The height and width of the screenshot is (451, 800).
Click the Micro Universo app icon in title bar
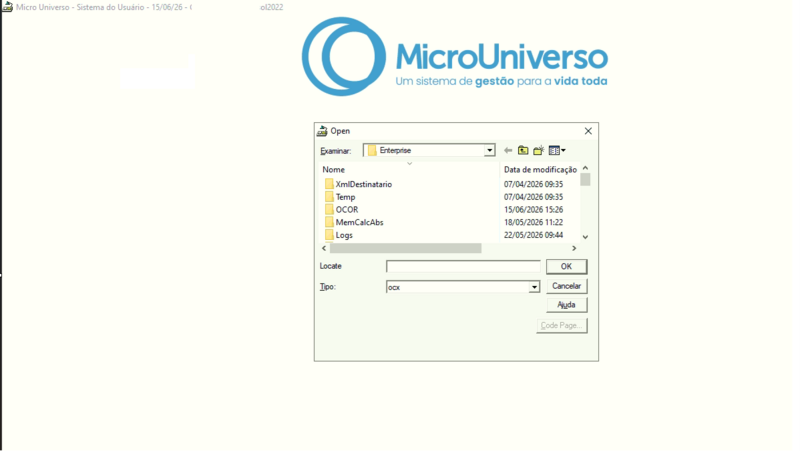pyautogui.click(x=7, y=7)
